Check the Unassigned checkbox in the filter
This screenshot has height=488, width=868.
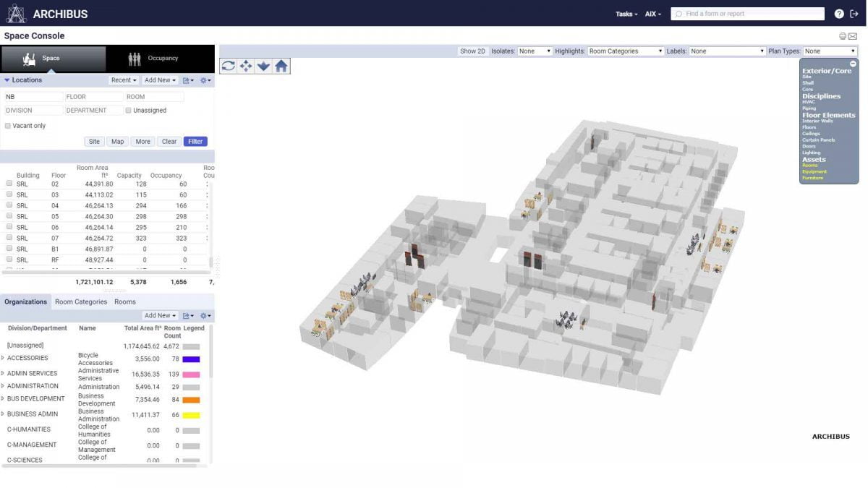pyautogui.click(x=128, y=110)
